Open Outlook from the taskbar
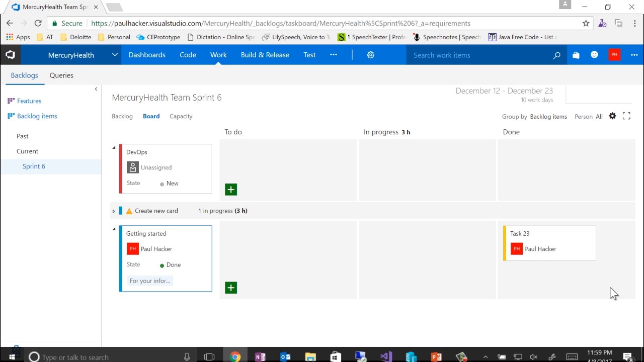The height and width of the screenshot is (362, 644). tap(285, 357)
